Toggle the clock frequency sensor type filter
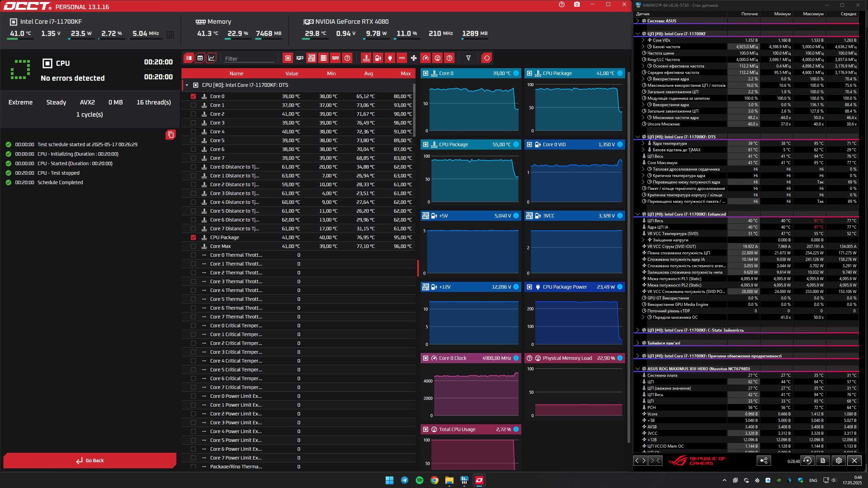868x488 pixels. coord(426,58)
